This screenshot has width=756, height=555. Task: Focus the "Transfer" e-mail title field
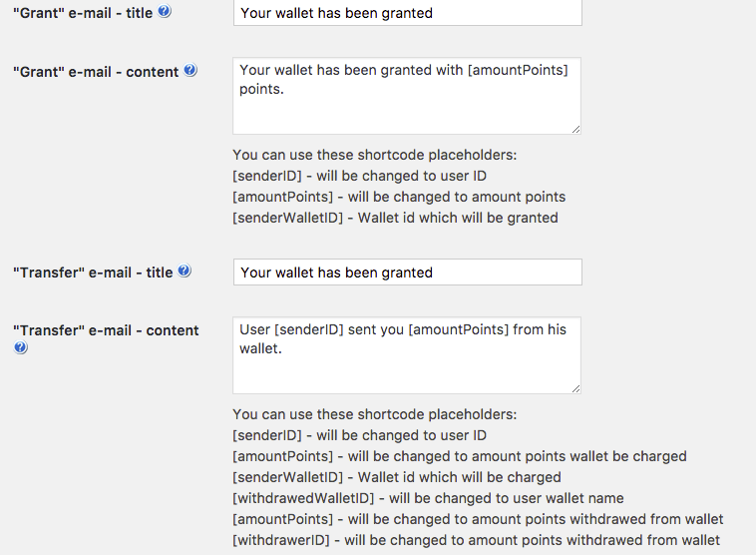point(407,273)
